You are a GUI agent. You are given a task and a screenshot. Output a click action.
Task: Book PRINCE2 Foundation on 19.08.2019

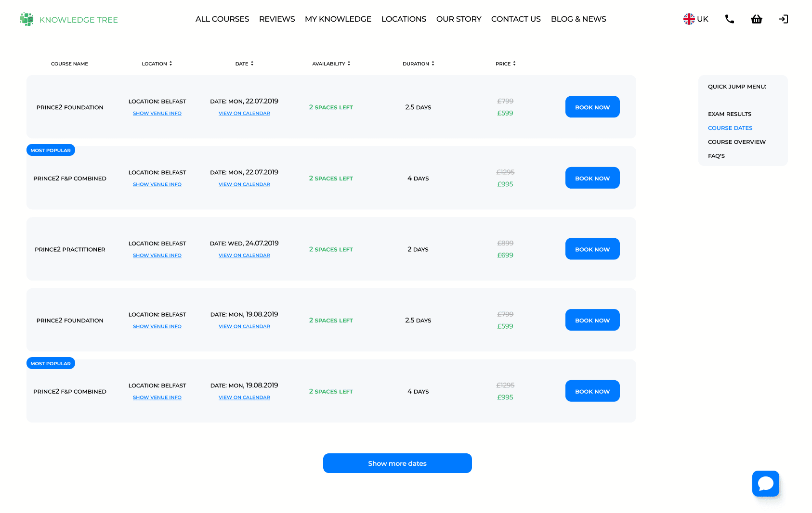point(592,320)
